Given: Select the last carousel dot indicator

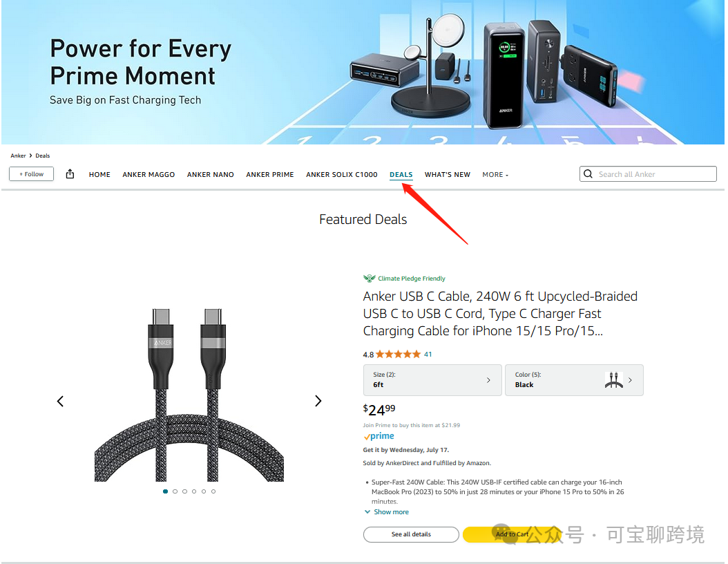Looking at the screenshot, I should [213, 491].
